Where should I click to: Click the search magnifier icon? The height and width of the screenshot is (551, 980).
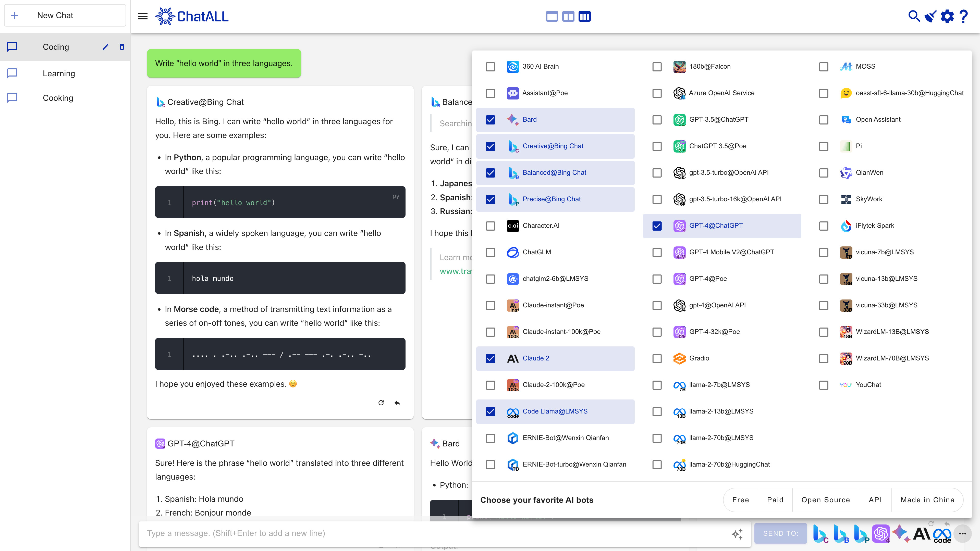click(x=914, y=16)
